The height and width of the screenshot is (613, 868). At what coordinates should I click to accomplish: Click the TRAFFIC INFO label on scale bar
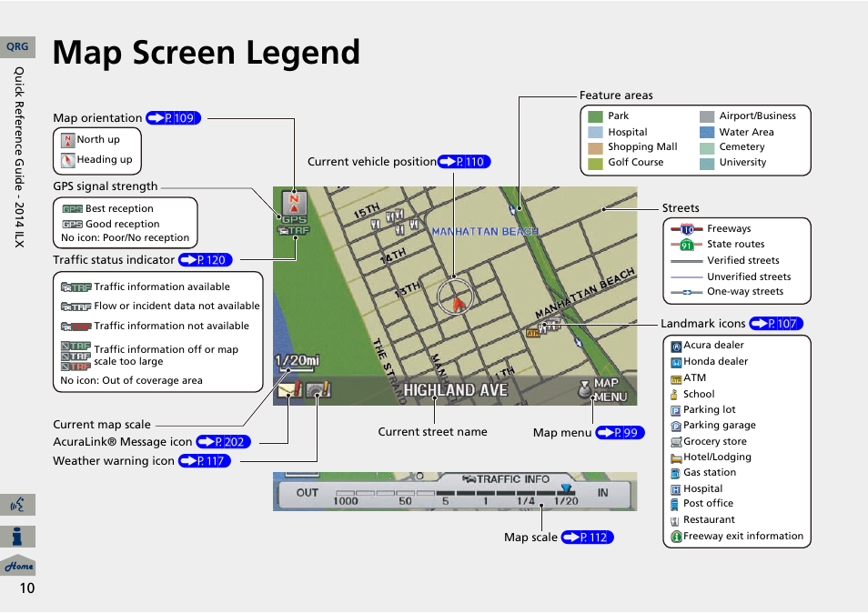pos(507,479)
